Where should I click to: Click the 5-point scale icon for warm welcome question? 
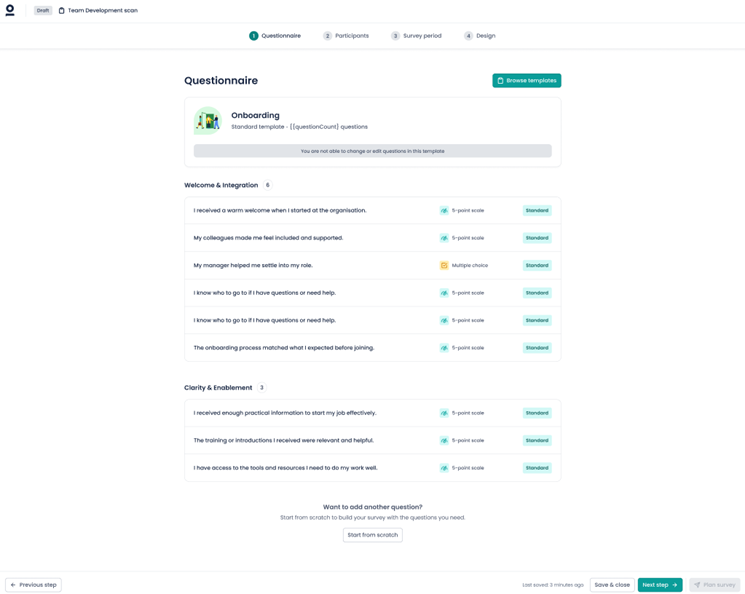click(444, 211)
